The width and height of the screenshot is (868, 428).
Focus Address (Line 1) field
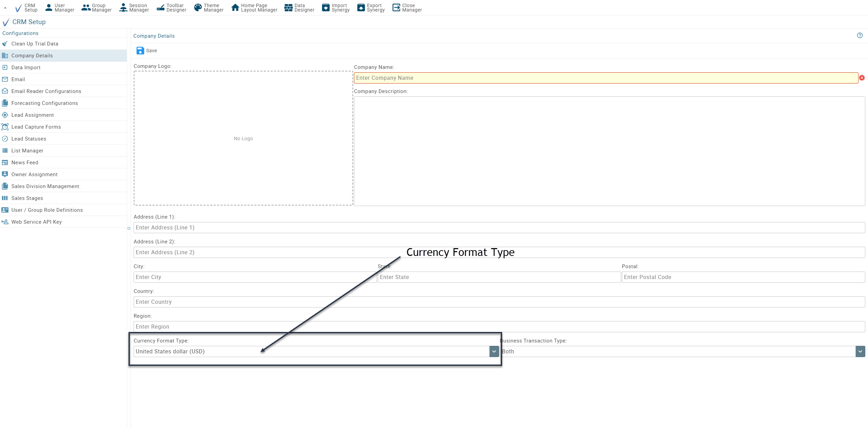coord(499,227)
